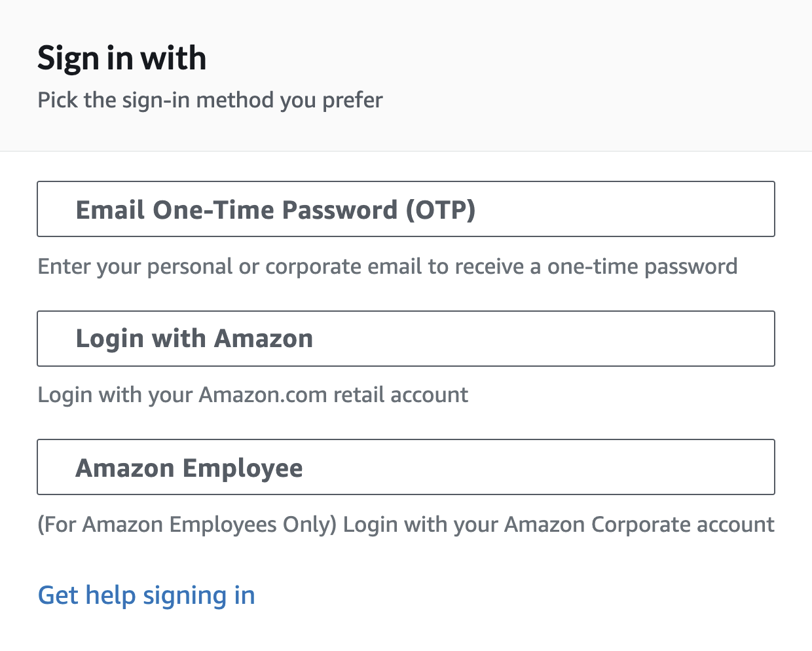The height and width of the screenshot is (651, 812).
Task: Click the Amazon Corporate account description text
Action: pyautogui.click(x=406, y=525)
